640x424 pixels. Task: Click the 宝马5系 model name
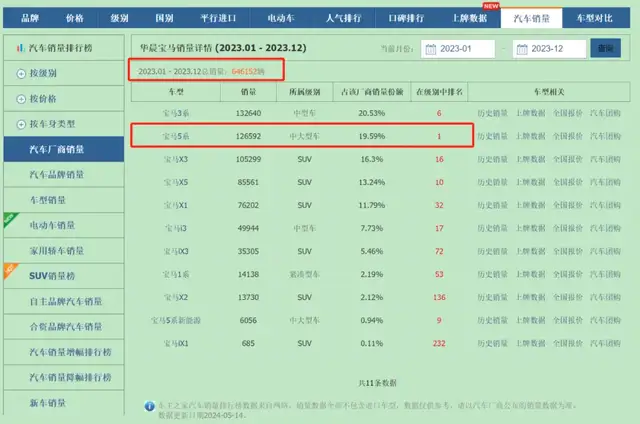pos(176,136)
